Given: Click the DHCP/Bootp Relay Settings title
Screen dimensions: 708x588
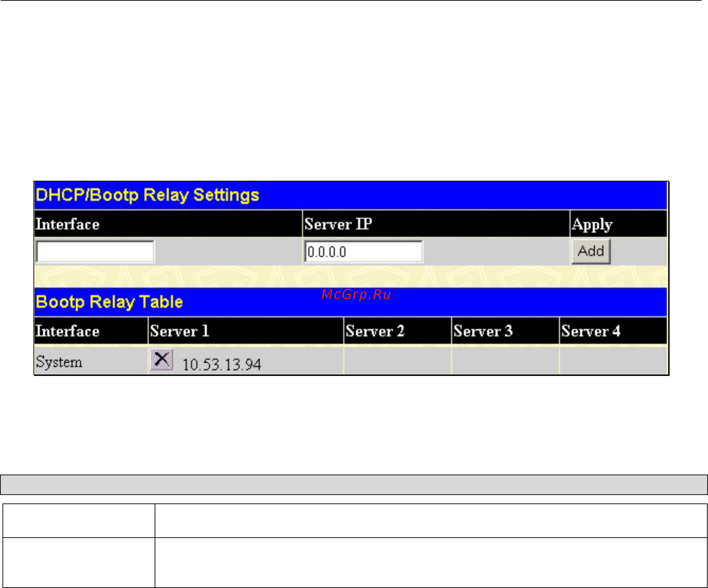Looking at the screenshot, I should (x=148, y=195).
